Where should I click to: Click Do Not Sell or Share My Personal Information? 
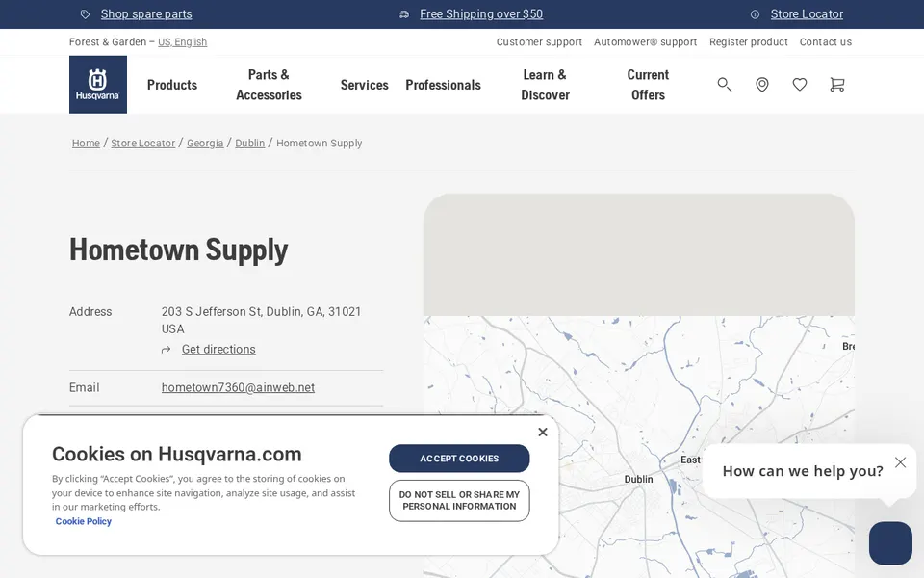tap(459, 501)
